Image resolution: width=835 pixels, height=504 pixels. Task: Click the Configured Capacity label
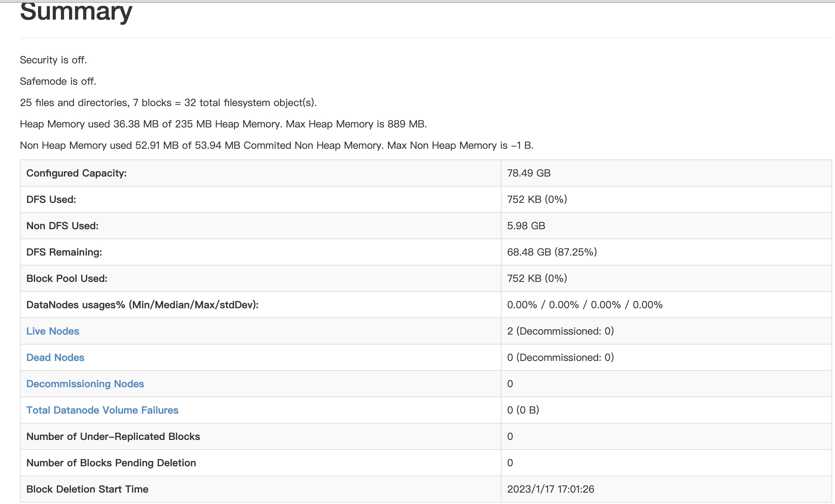[77, 173]
